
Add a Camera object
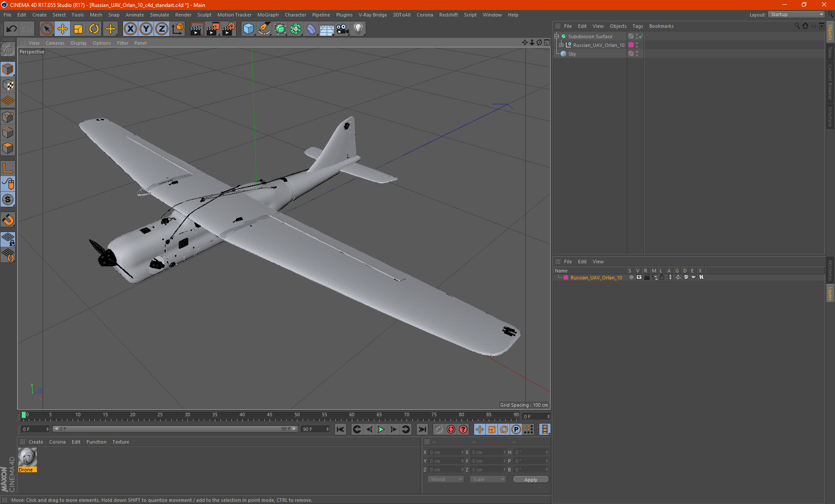tap(343, 29)
